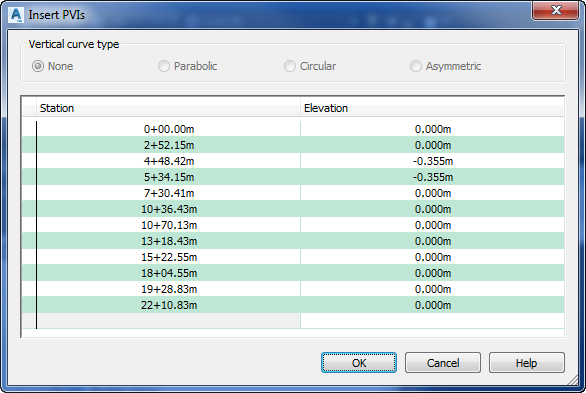Select station cell 10+36.43m
This screenshot has width=586, height=393.
click(169, 209)
